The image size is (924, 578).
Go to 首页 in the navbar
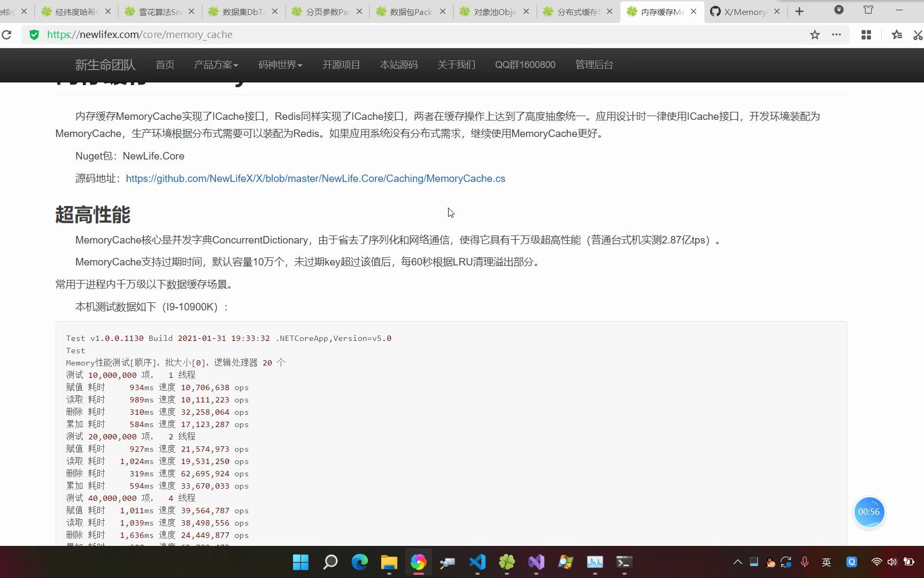coord(165,65)
